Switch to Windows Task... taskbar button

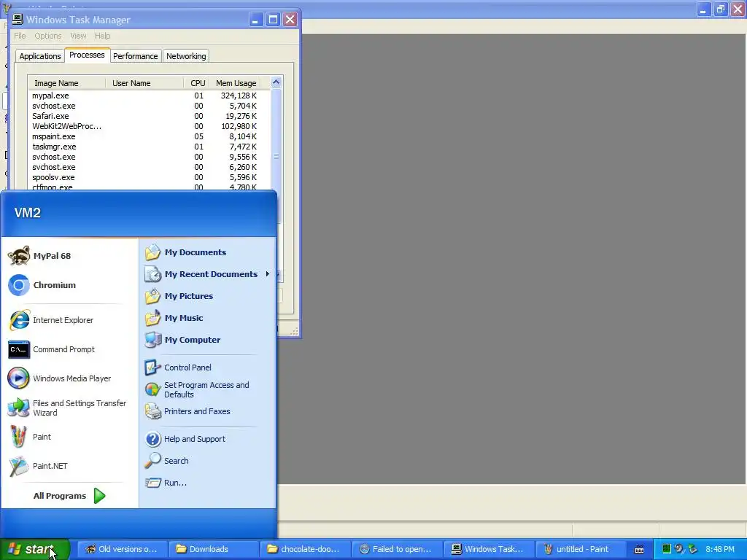coord(489,549)
